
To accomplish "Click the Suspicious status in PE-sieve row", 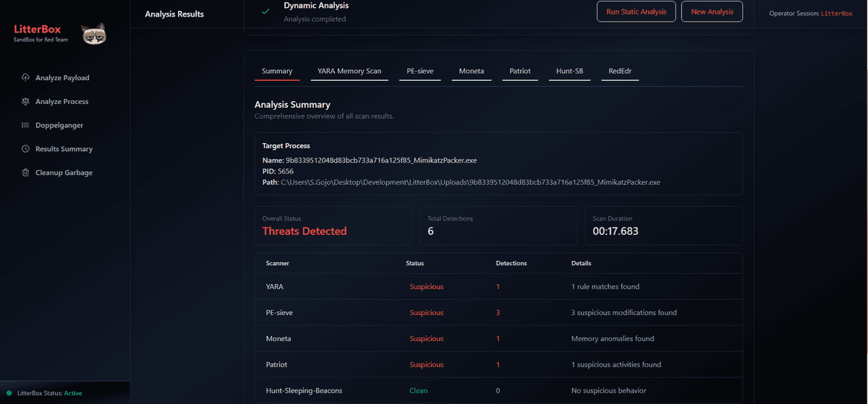I will (x=427, y=313).
